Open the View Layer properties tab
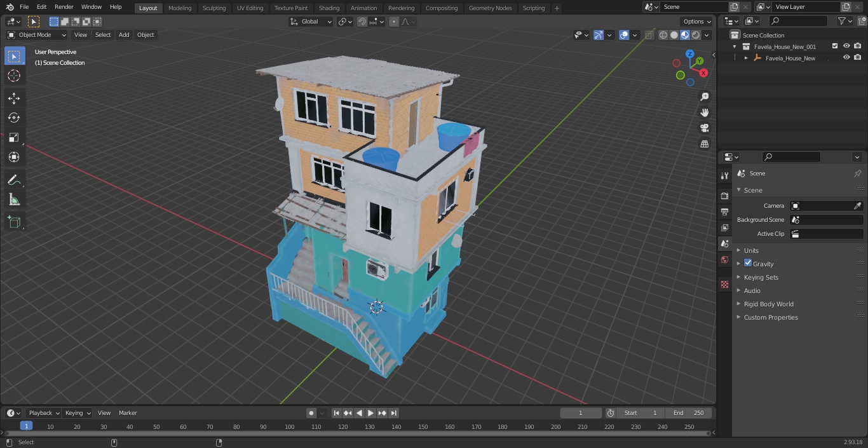This screenshot has width=868, height=448. (x=724, y=227)
